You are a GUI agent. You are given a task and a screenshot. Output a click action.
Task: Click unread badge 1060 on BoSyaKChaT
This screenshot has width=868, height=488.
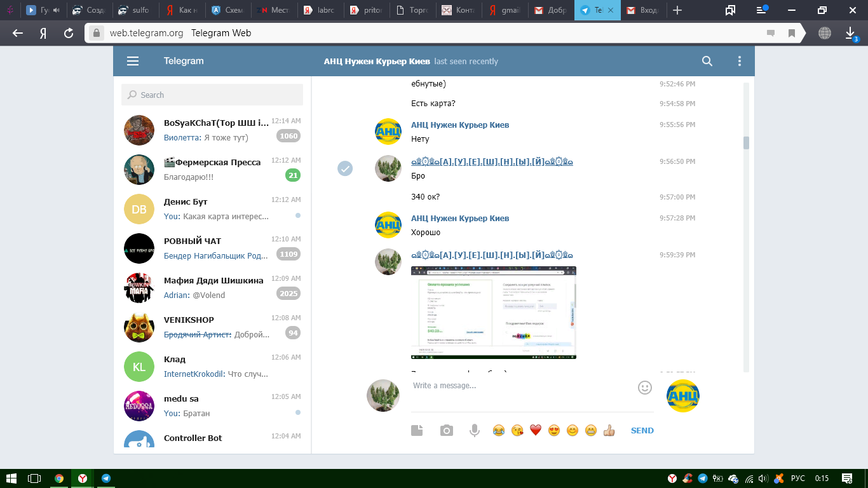(x=288, y=136)
